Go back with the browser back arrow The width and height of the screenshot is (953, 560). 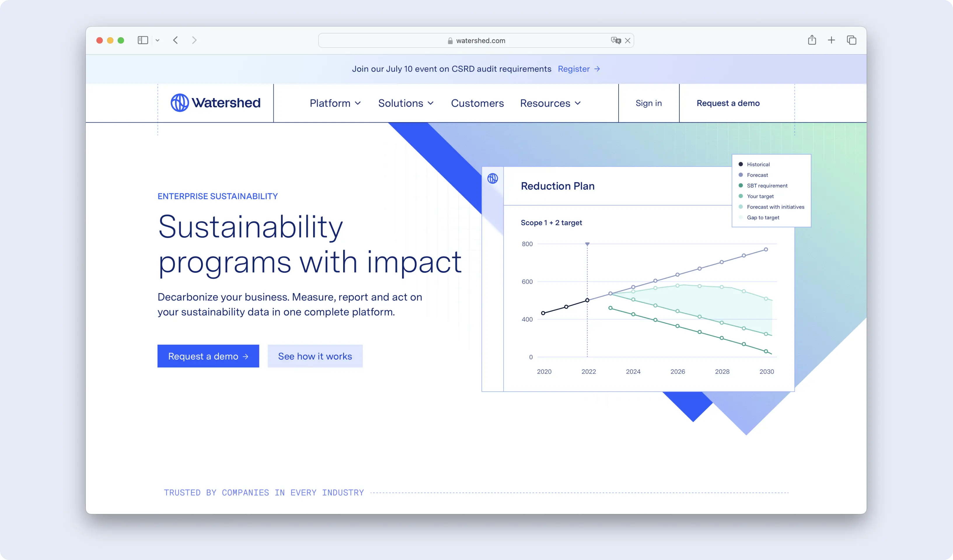175,40
